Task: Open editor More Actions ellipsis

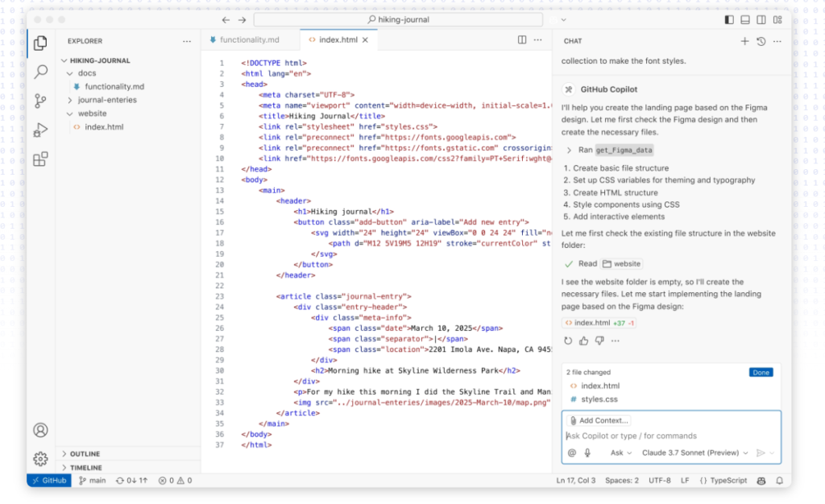Action: [537, 40]
